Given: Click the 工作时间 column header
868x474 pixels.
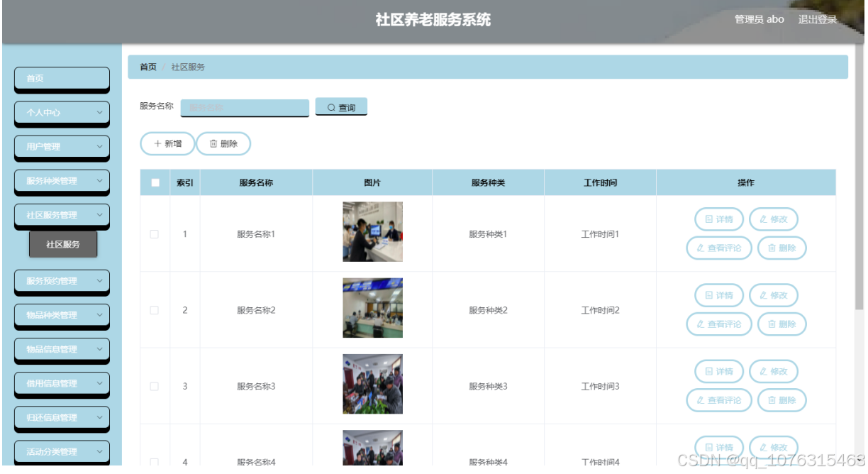Looking at the screenshot, I should point(600,182).
